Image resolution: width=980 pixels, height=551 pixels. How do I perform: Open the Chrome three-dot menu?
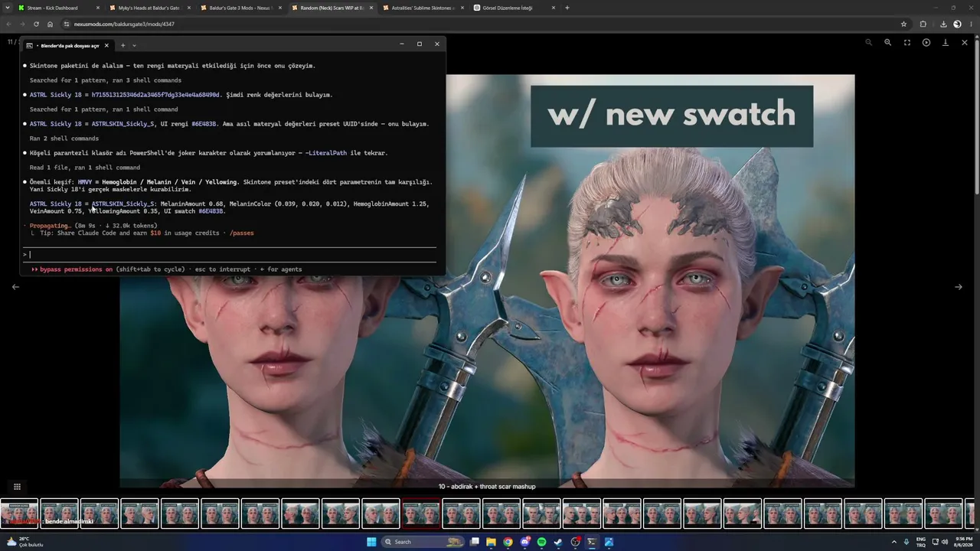970,24
